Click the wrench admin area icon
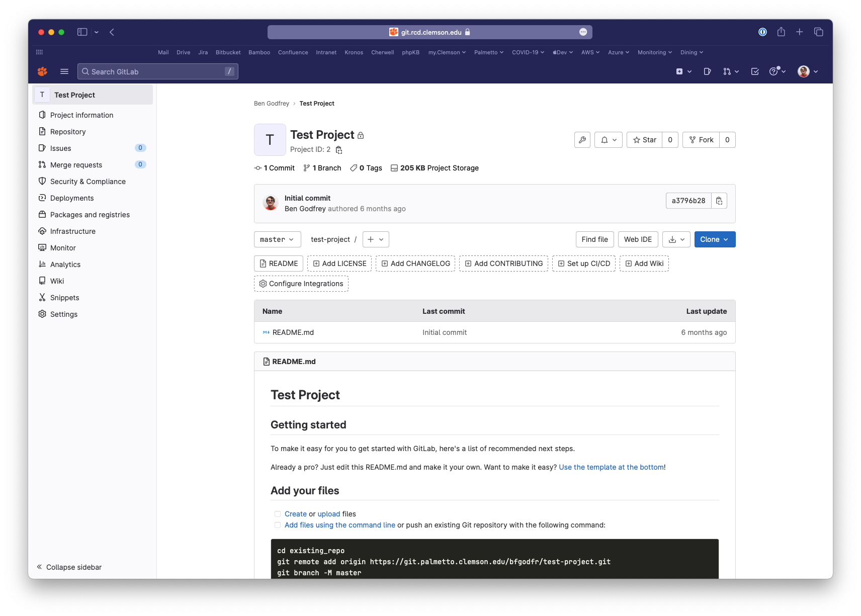 pos(582,140)
